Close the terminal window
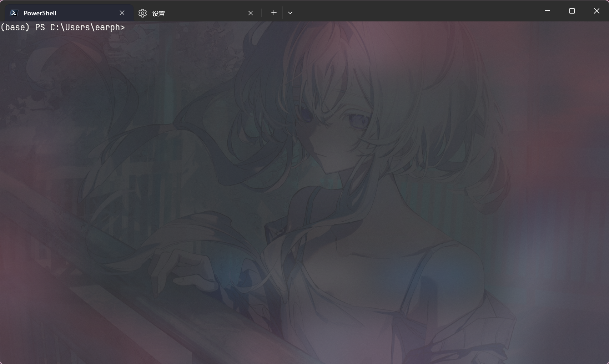Screen dimensions: 609x364 pos(597,11)
